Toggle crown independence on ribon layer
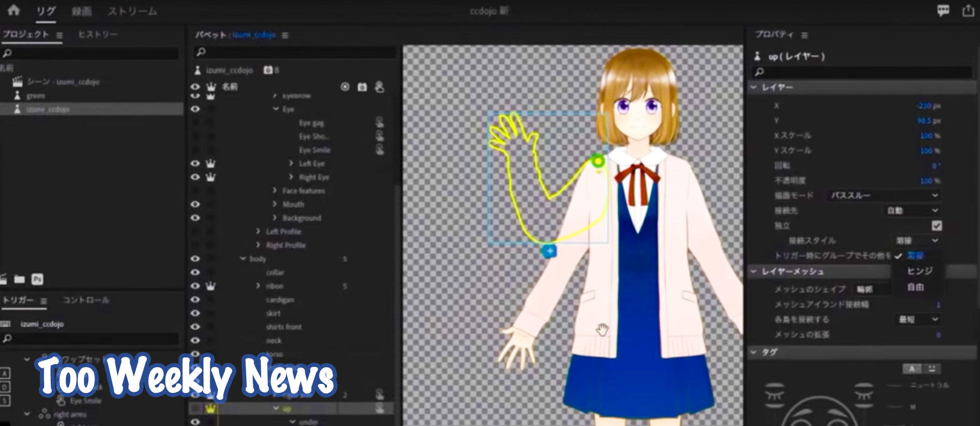Image resolution: width=980 pixels, height=426 pixels. (210, 286)
